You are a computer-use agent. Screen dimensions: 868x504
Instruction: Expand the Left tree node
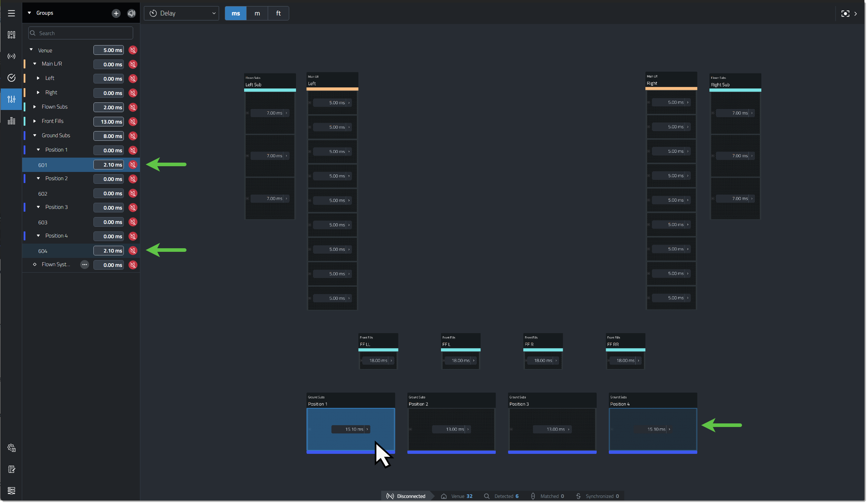click(x=38, y=78)
